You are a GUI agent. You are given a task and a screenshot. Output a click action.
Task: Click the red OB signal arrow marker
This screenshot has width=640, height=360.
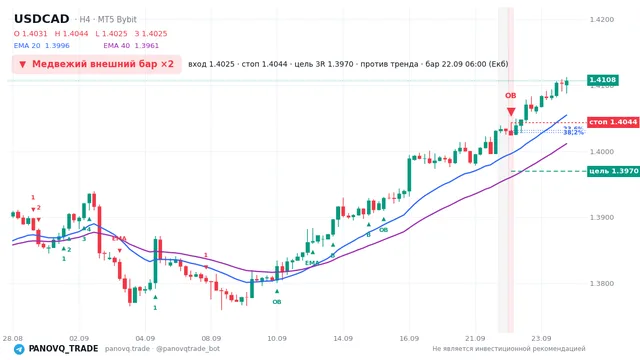pos(511,111)
